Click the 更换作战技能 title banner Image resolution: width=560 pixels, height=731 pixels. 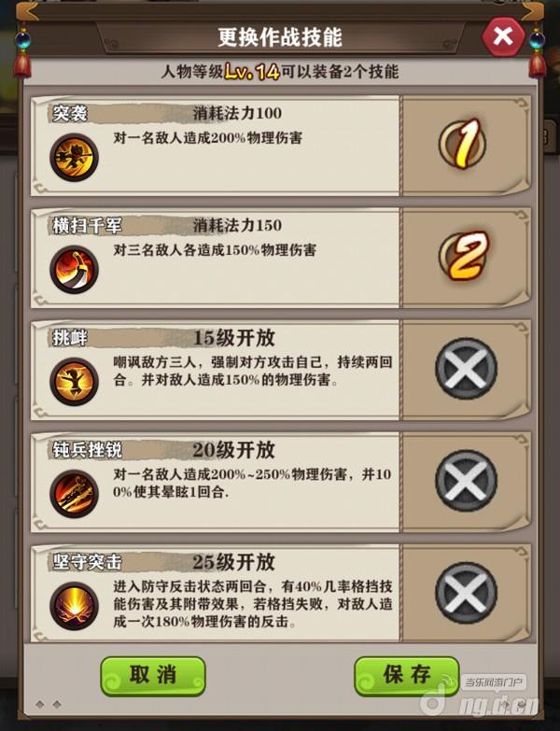pyautogui.click(x=280, y=37)
